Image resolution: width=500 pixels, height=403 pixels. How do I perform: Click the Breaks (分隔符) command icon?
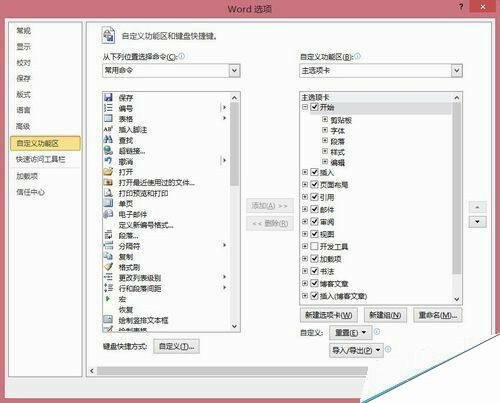108,246
